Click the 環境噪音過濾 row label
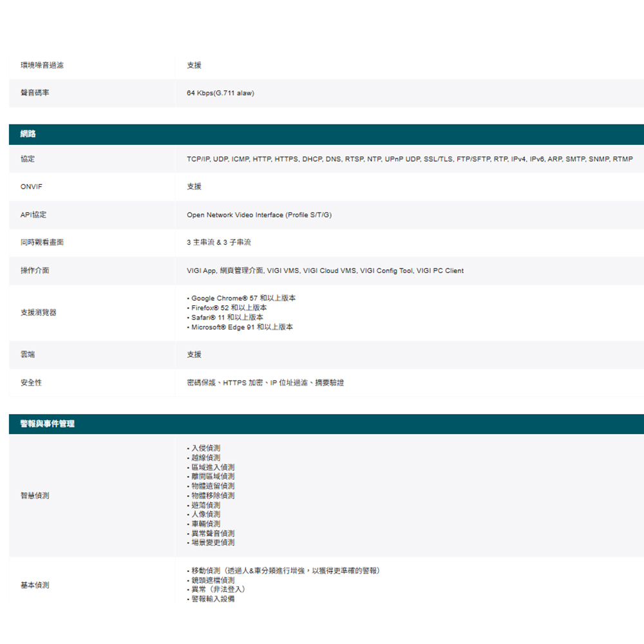 click(x=42, y=65)
